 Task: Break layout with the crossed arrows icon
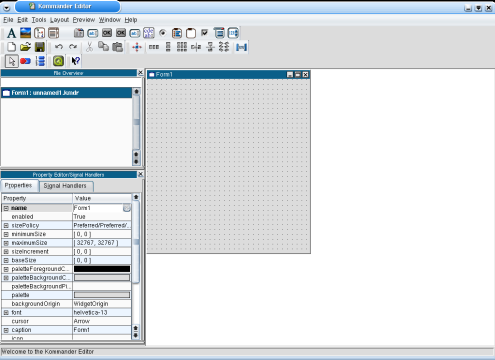pos(224,47)
